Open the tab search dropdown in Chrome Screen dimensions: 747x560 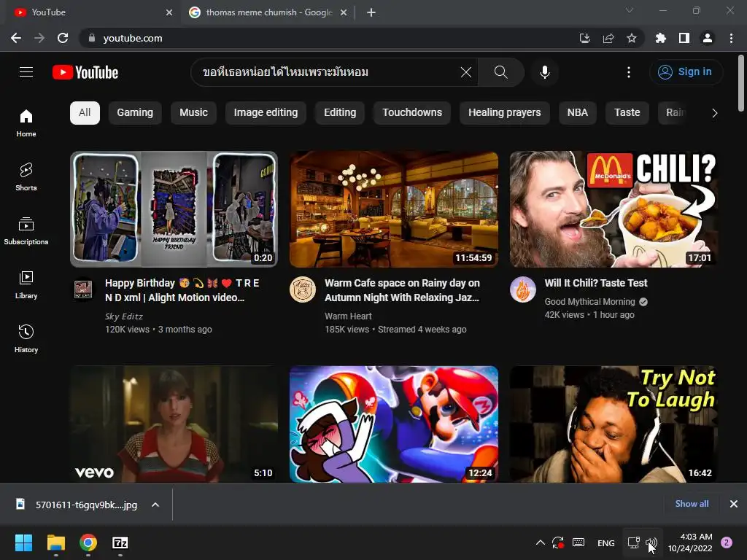630,10
